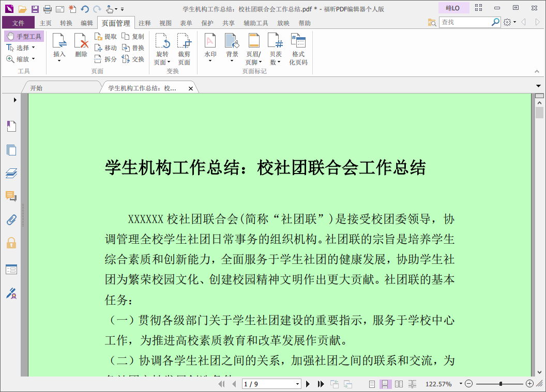This screenshot has height=392, width=546.
Task: Open the layers panel
Action: pyautogui.click(x=11, y=173)
